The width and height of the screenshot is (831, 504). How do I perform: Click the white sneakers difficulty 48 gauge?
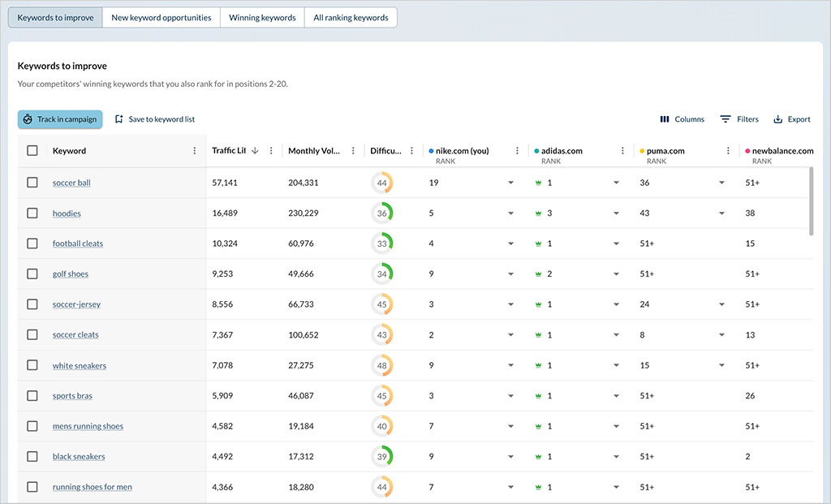[x=381, y=365]
